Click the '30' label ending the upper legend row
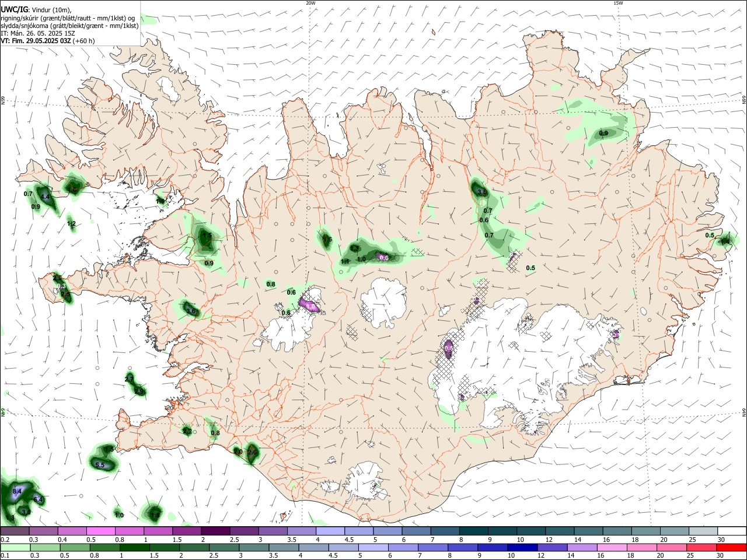 point(721,540)
